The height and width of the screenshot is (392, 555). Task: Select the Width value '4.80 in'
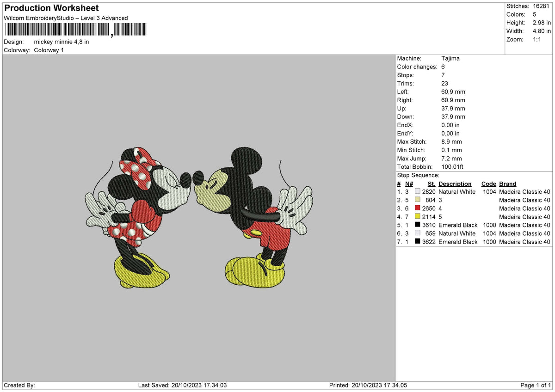coord(542,31)
